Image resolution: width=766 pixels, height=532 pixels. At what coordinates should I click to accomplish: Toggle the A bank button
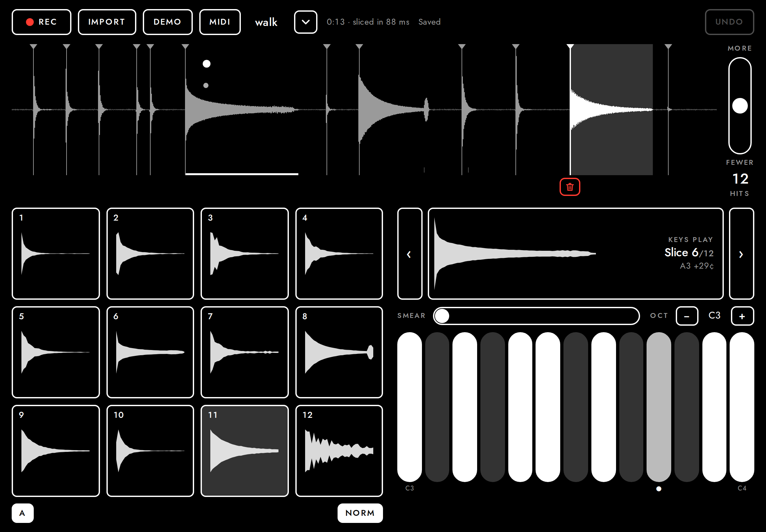click(x=22, y=513)
